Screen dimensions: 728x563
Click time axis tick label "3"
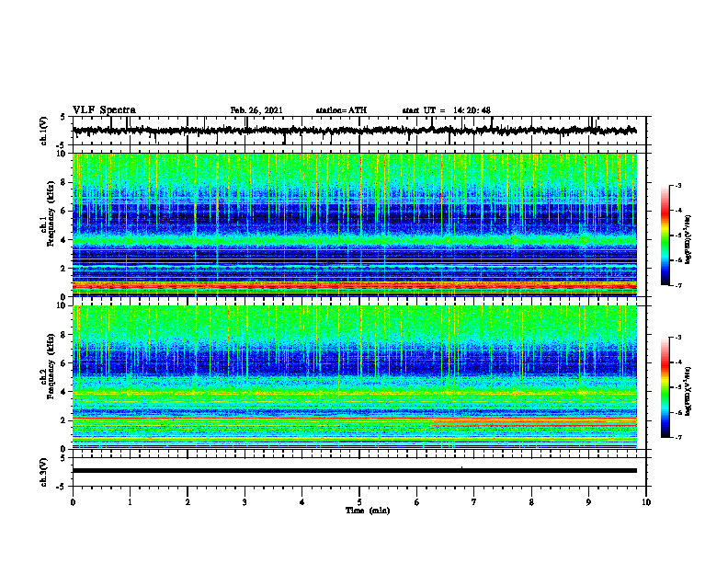(x=245, y=502)
